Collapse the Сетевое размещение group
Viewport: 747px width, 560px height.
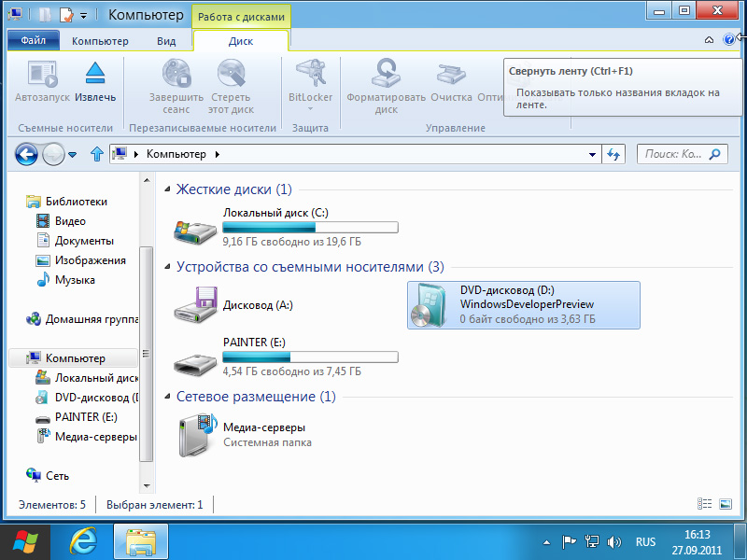[167, 397]
